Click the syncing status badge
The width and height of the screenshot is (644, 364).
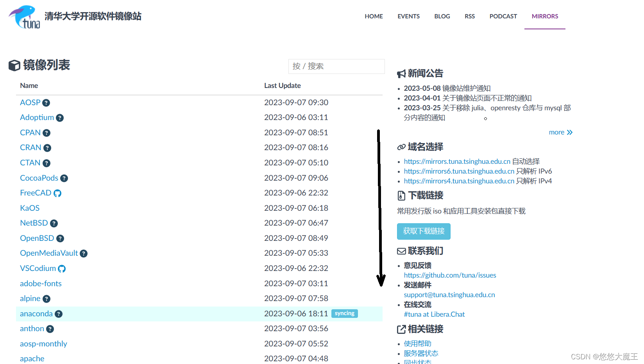pos(345,314)
